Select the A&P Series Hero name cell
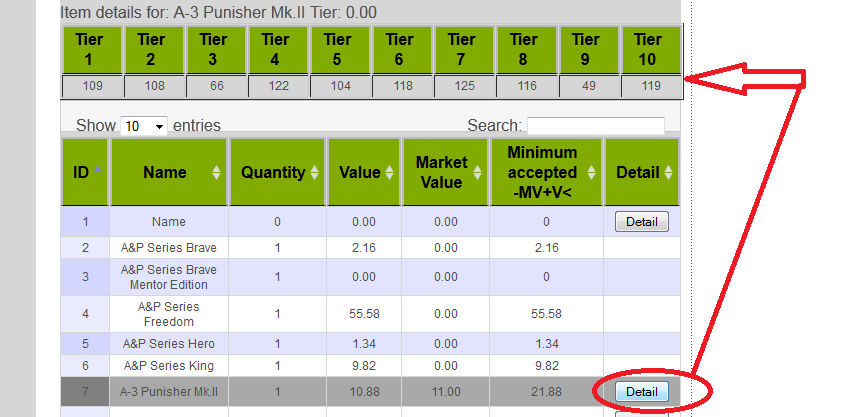 (169, 344)
